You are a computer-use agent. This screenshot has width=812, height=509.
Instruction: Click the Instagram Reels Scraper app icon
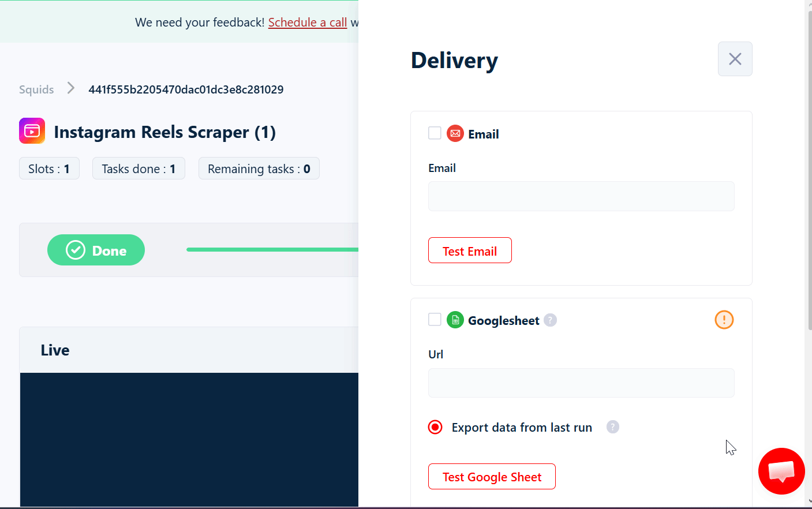click(x=32, y=131)
